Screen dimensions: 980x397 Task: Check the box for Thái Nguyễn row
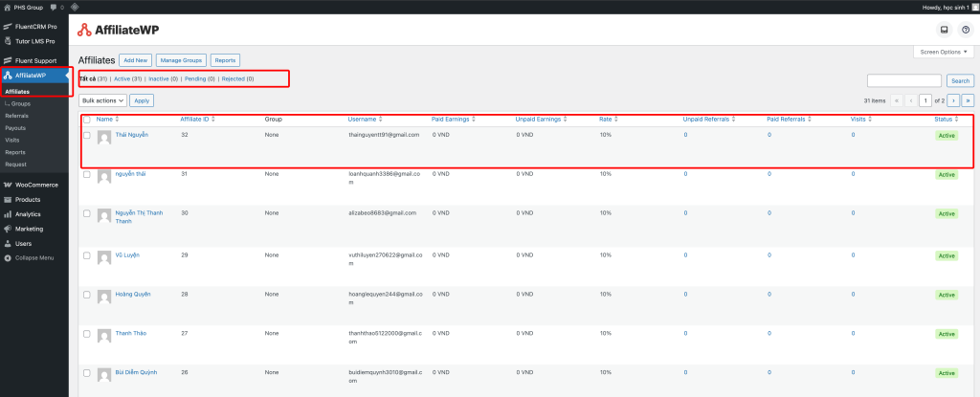tap(87, 135)
